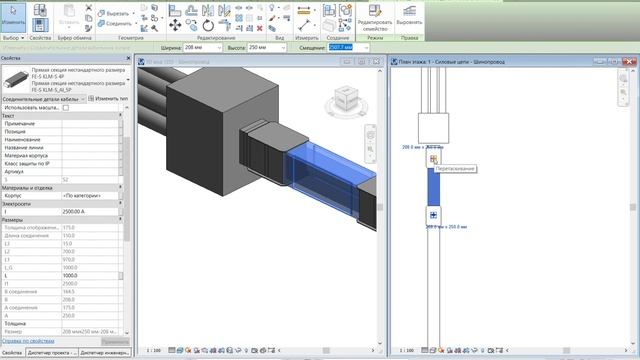Click the match type properties brush icon
Screen dimensions: 640x360
(89, 28)
